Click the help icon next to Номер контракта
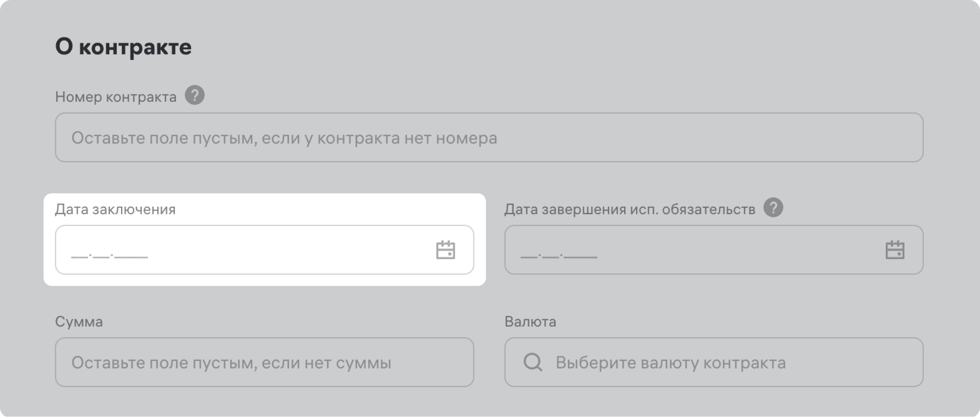 194,95
